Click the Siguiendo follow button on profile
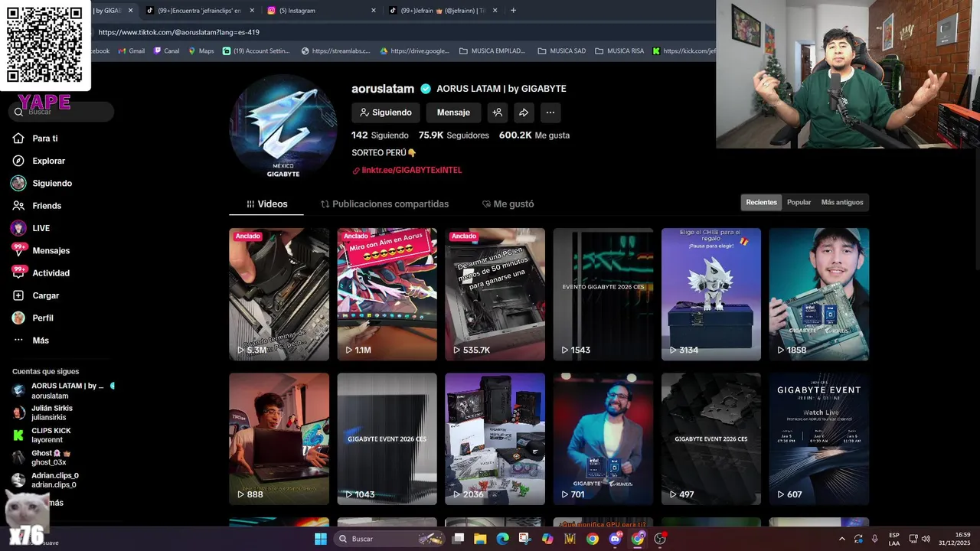This screenshot has width=980, height=551. (386, 112)
